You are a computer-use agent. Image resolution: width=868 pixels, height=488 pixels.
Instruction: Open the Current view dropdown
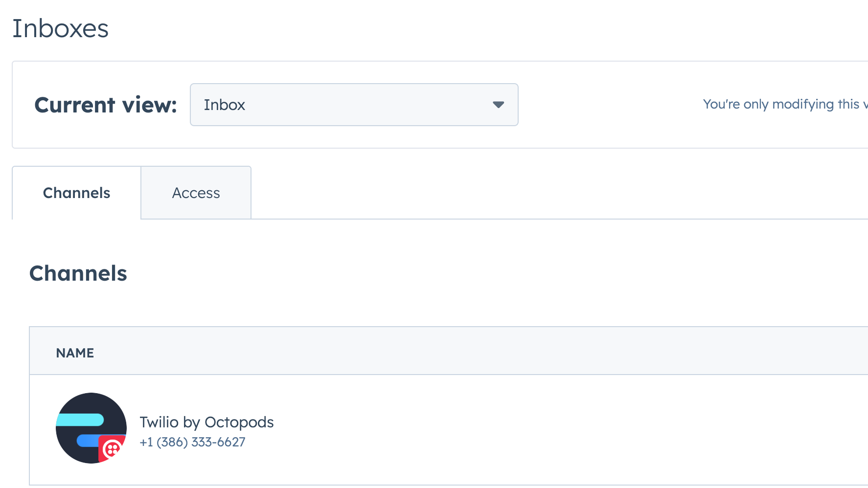pos(354,105)
